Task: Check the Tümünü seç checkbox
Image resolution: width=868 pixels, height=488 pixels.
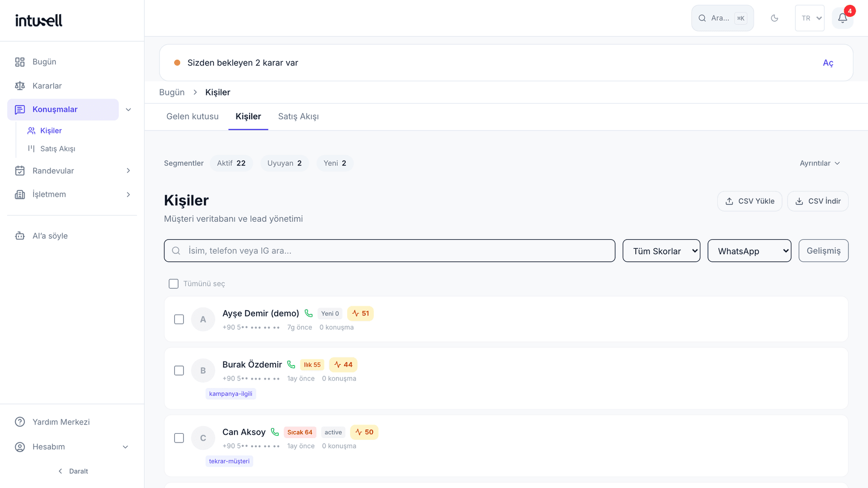Action: click(174, 284)
